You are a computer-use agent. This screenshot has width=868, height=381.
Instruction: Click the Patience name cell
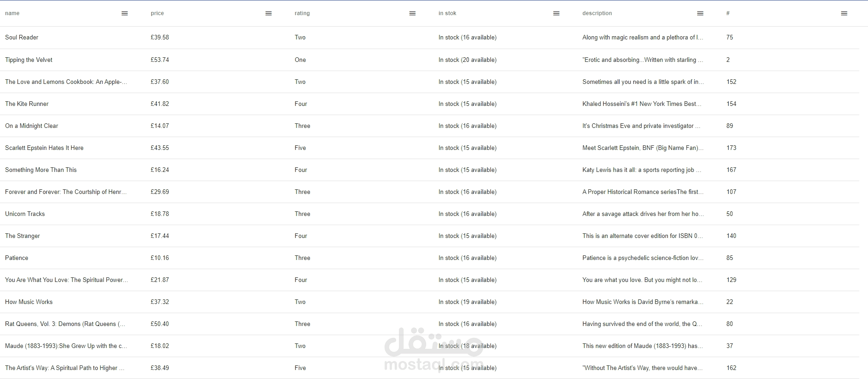(x=16, y=258)
